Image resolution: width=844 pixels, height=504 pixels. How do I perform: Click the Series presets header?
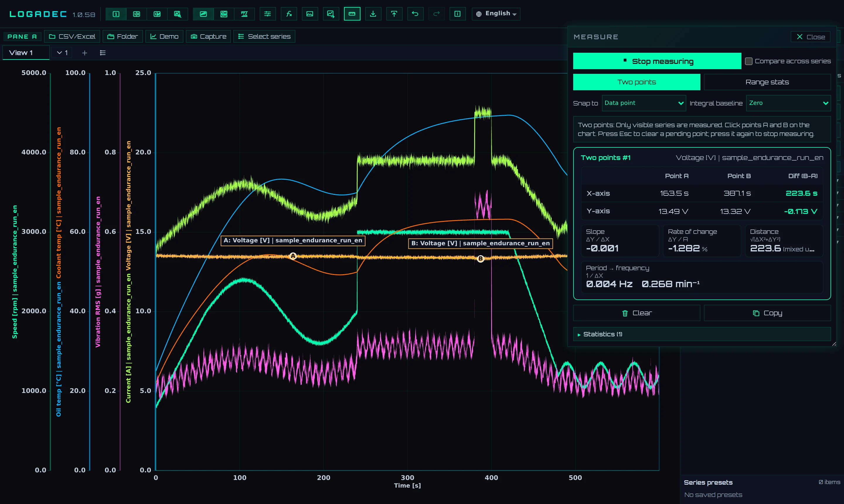click(708, 482)
